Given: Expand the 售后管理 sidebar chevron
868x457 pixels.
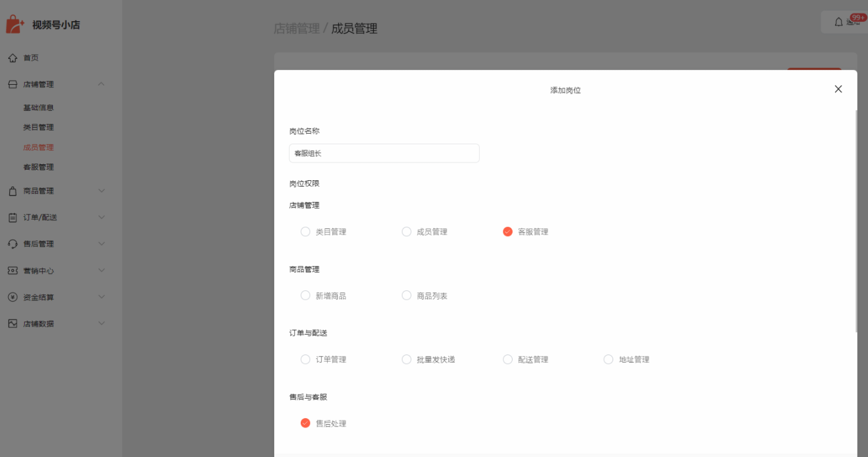Looking at the screenshot, I should [x=101, y=244].
